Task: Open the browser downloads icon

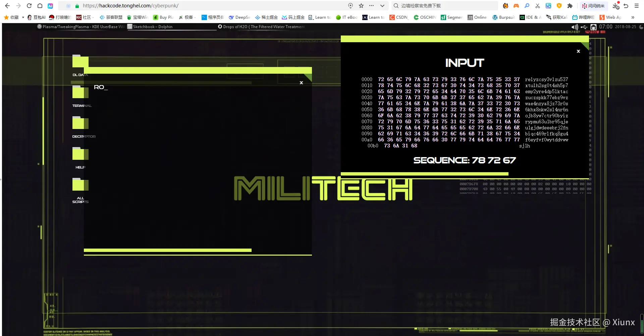Action: point(615,6)
